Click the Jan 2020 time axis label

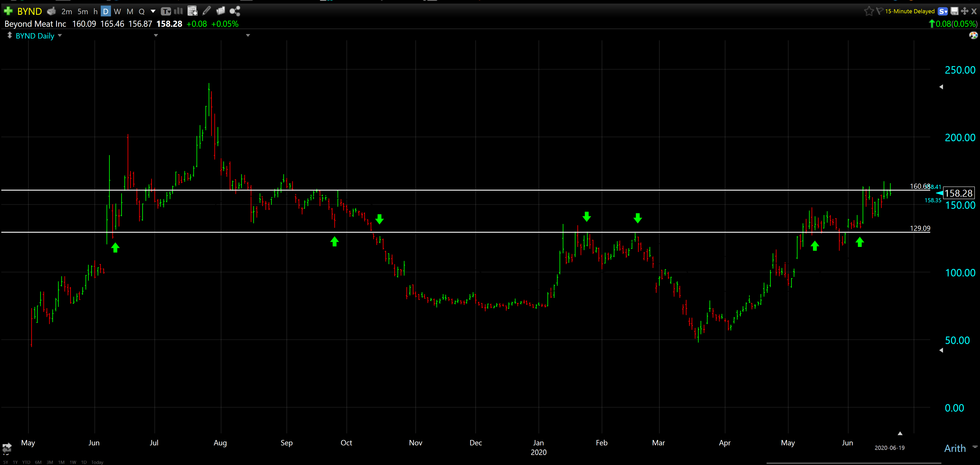[538, 447]
